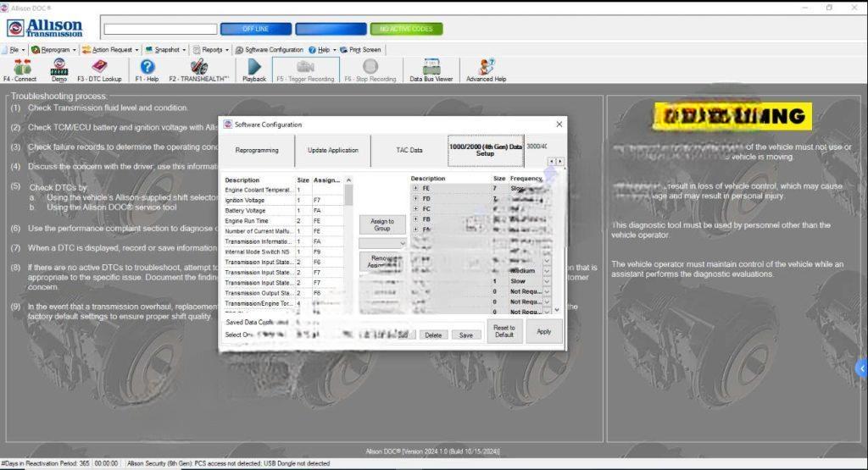The image size is (868, 470).
Task: Open the File menu
Action: click(14, 50)
